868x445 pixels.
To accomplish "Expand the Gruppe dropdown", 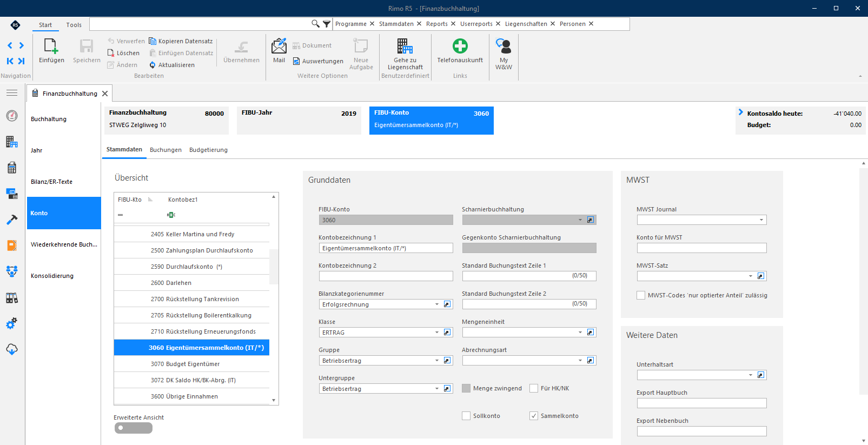I will (x=437, y=361).
